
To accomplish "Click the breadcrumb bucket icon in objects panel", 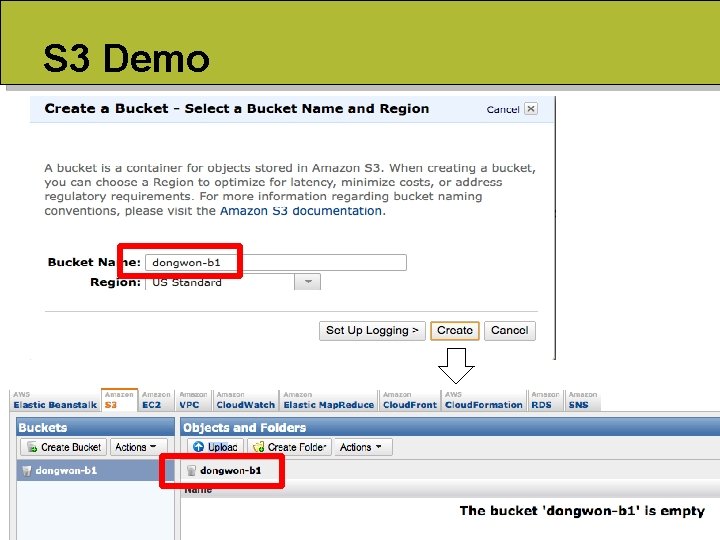I will (x=191, y=471).
